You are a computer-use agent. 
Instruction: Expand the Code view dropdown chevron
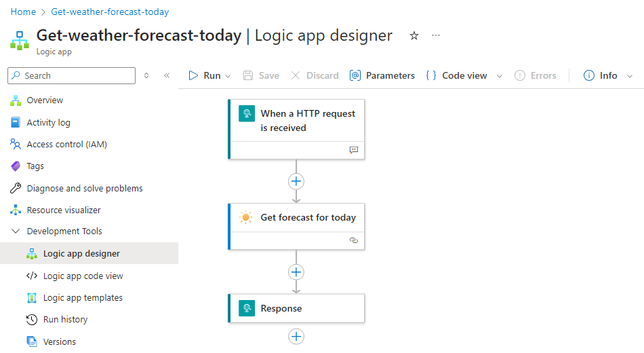point(500,76)
